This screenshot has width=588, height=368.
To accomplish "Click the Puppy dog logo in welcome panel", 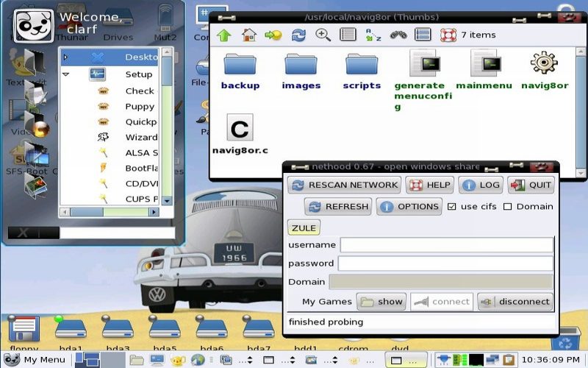I will pyautogui.click(x=34, y=26).
